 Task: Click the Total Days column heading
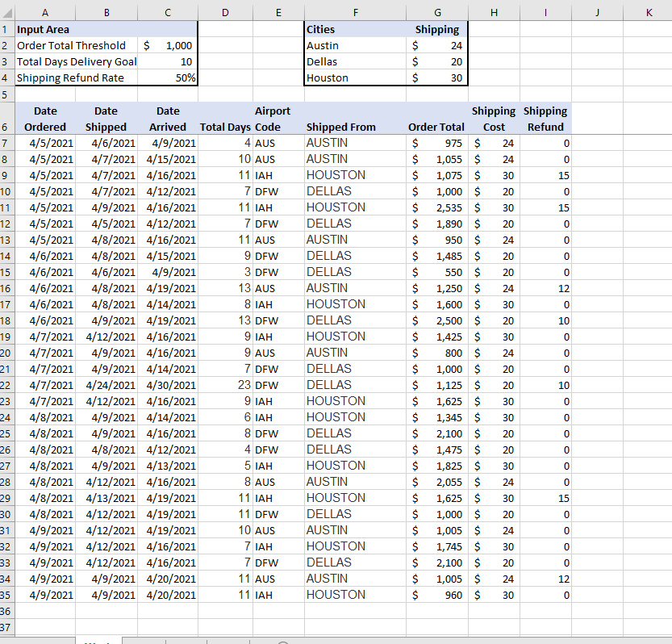pos(225,119)
